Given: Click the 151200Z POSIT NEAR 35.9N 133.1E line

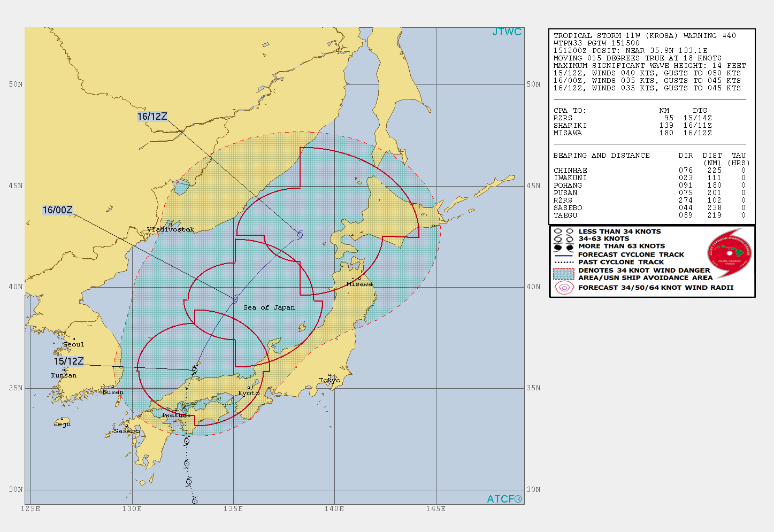Looking at the screenshot, I should (630, 51).
